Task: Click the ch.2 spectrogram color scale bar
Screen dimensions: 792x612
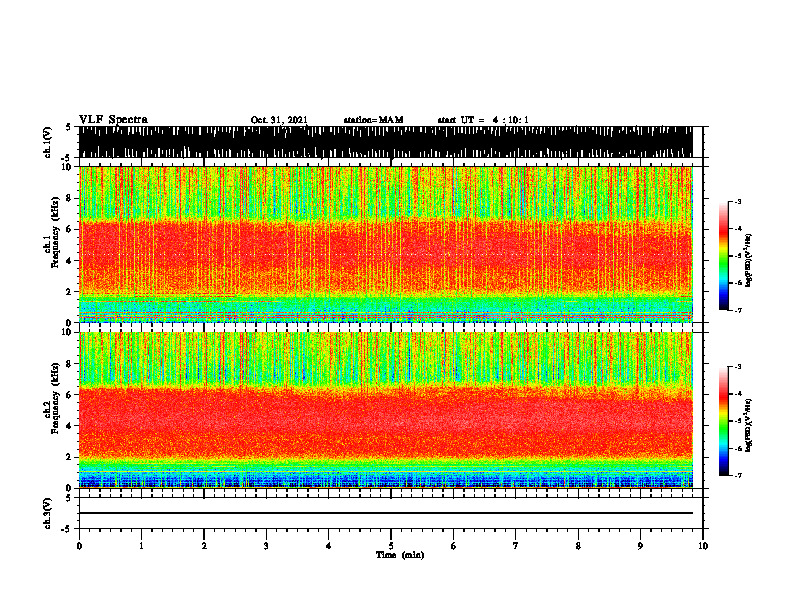Action: 723,421
